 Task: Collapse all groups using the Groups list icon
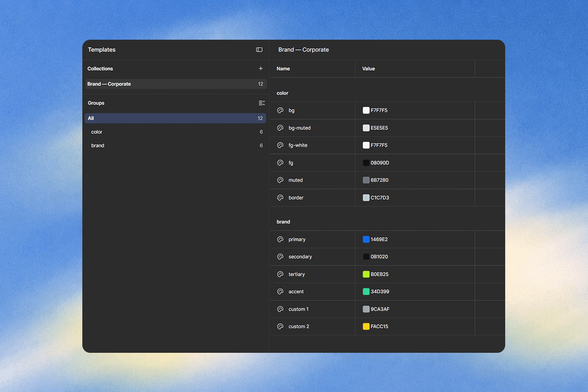pyautogui.click(x=262, y=103)
